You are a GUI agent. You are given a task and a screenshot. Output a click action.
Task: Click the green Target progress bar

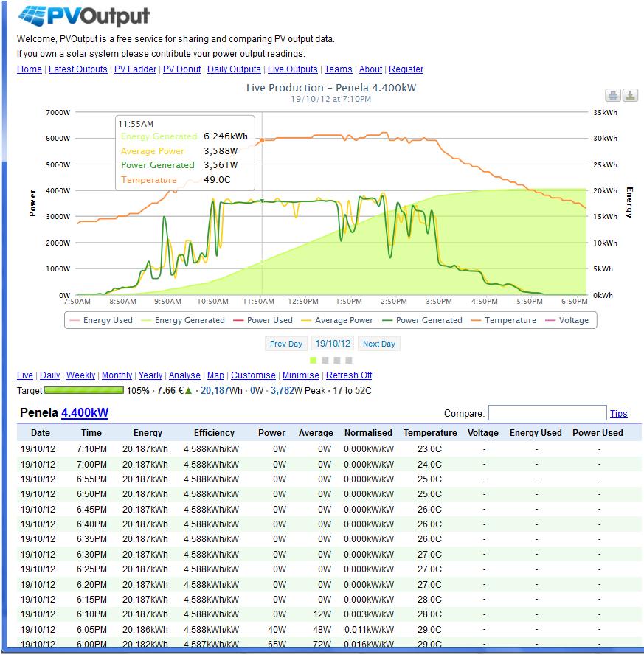[x=84, y=390]
